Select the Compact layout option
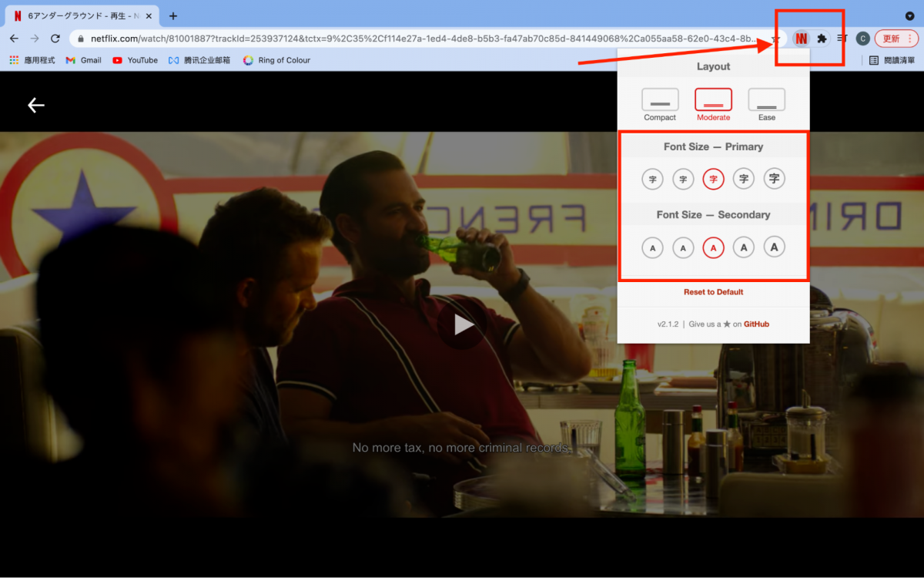The width and height of the screenshot is (924, 578). 660,105
